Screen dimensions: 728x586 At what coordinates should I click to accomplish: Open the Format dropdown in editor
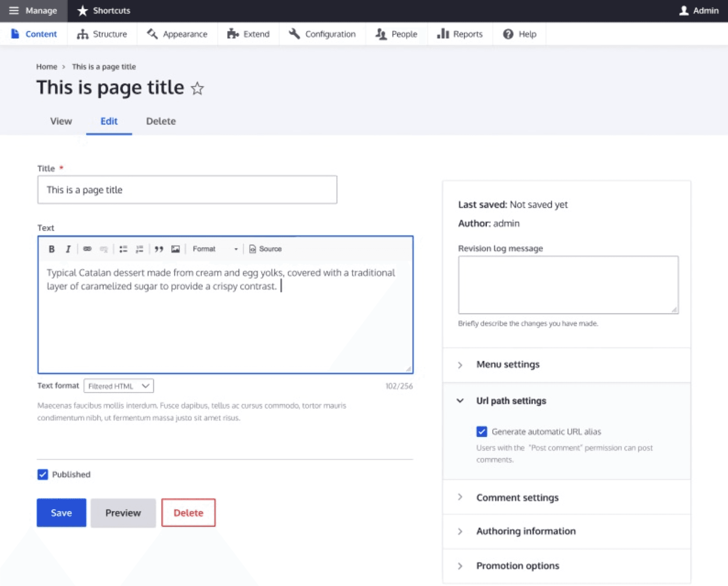[215, 249]
